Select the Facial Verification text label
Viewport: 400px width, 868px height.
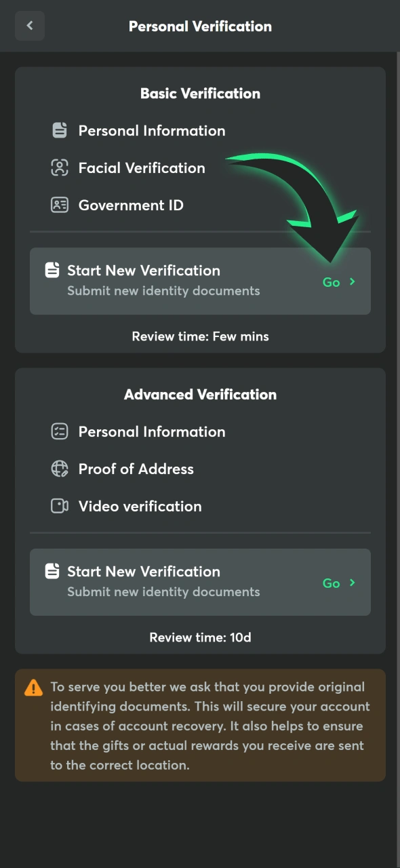[141, 167]
